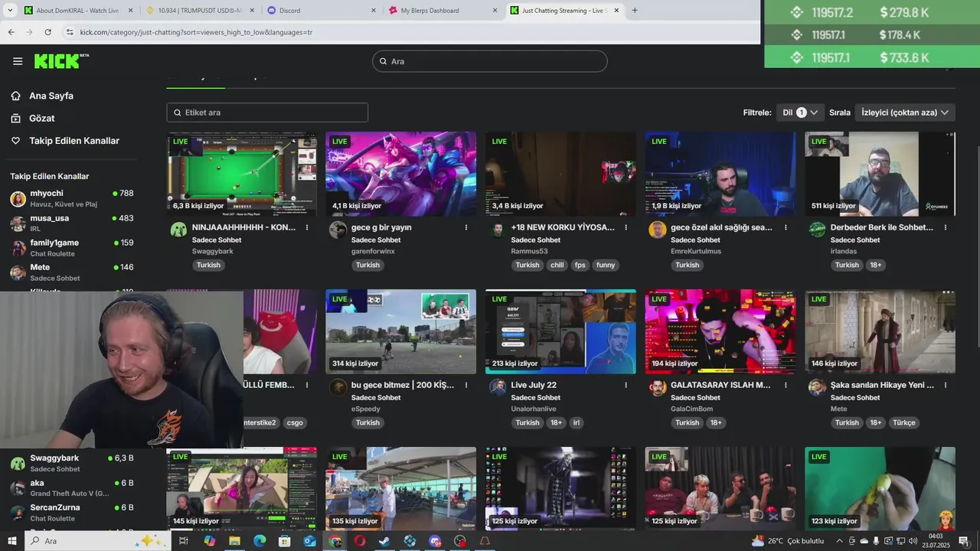Click the Türkçe tag on Mete's stream
Screen dimensions: 980x551
[903, 422]
